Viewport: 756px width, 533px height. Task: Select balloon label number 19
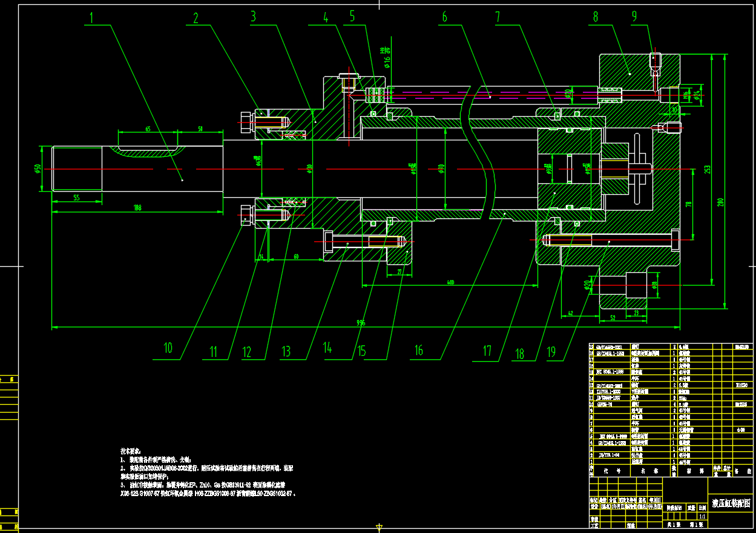coord(551,352)
